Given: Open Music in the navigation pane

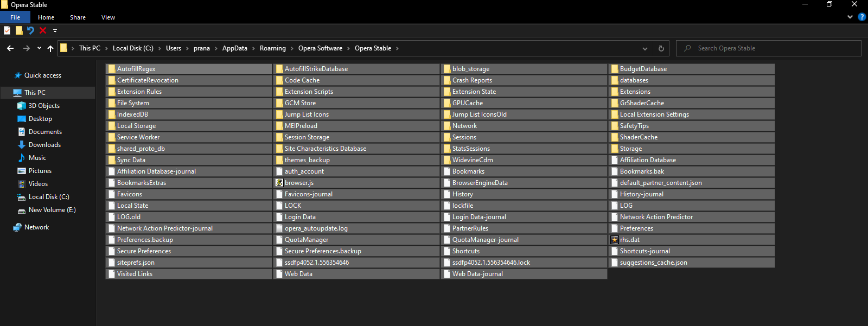Looking at the screenshot, I should [37, 158].
